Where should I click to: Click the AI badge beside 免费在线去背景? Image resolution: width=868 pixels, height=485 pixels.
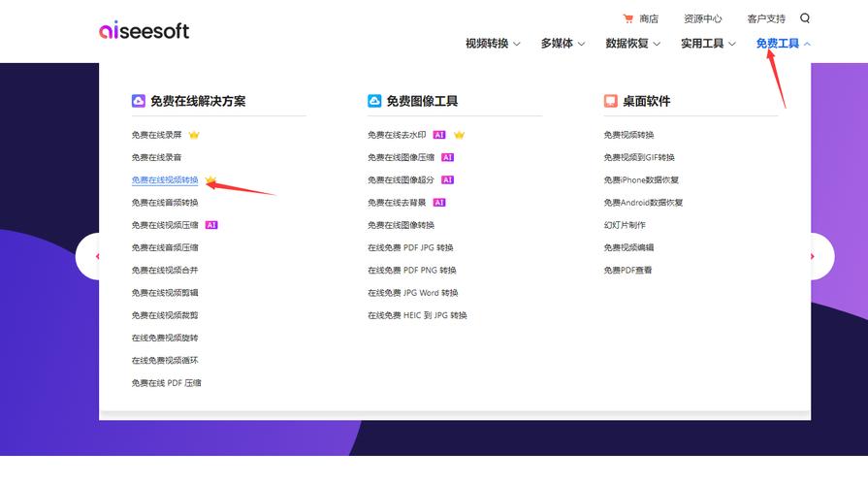click(439, 203)
